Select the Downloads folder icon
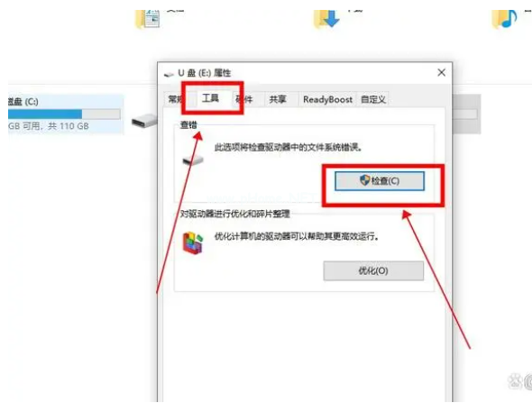Image resolution: width=532 pixels, height=412 pixels. (326, 19)
